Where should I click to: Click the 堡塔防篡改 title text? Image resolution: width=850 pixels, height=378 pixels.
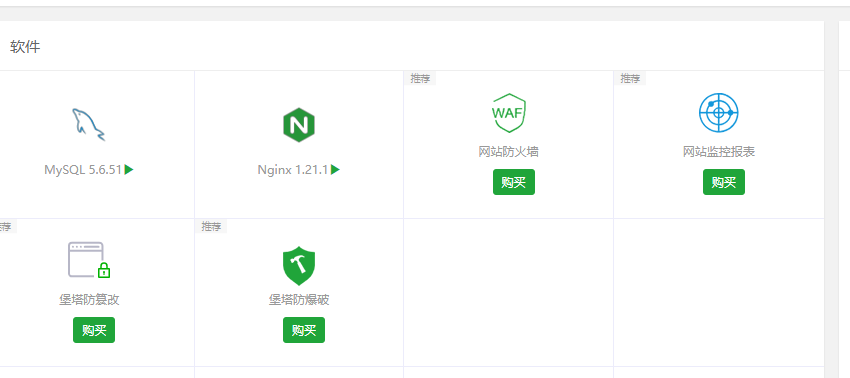point(89,300)
